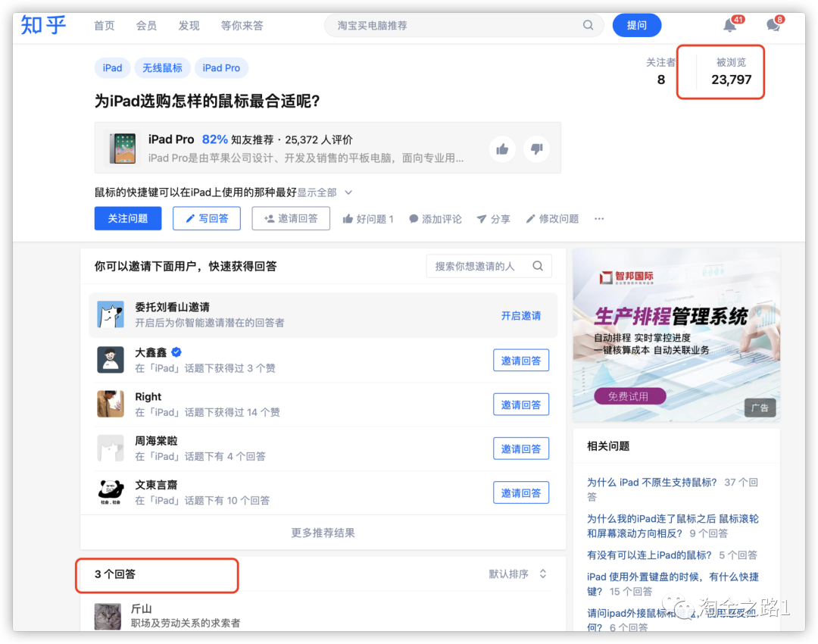Open Right's avatar
This screenshot has height=644, width=818.
tap(111, 404)
